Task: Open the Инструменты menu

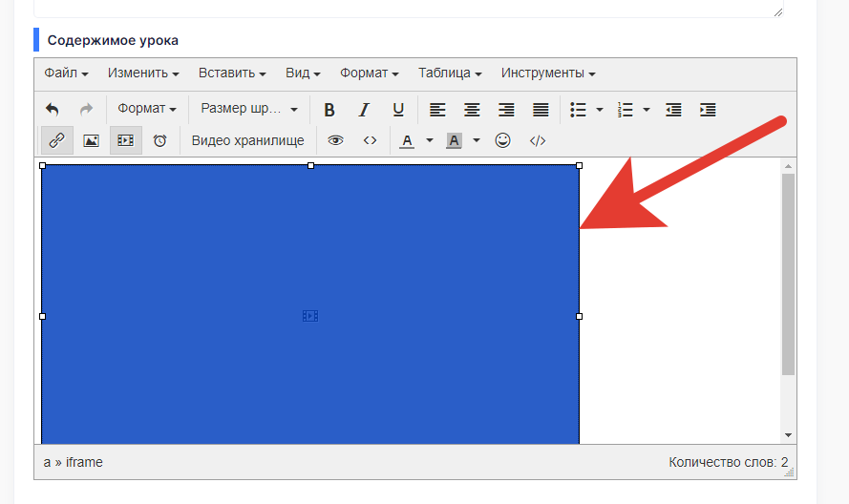Action: 548,73
